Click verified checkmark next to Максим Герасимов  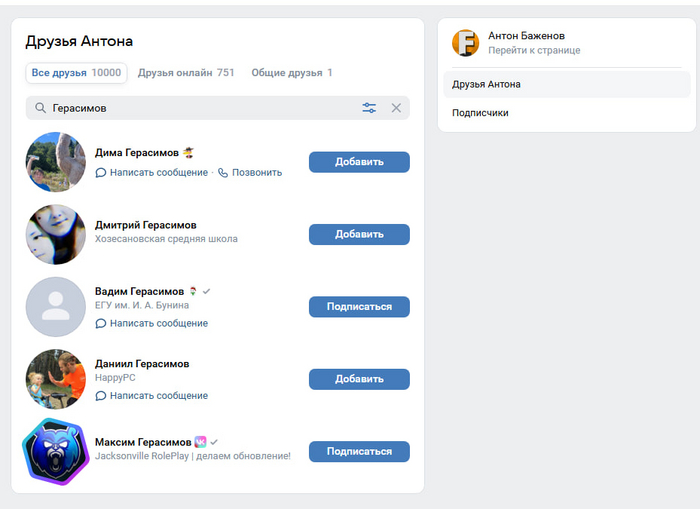214,441
